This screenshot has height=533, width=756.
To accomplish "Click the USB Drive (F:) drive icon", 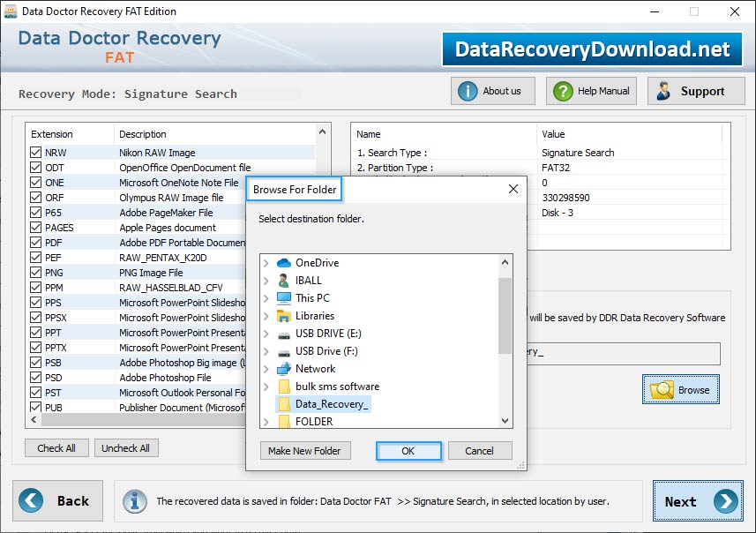I will tap(284, 352).
